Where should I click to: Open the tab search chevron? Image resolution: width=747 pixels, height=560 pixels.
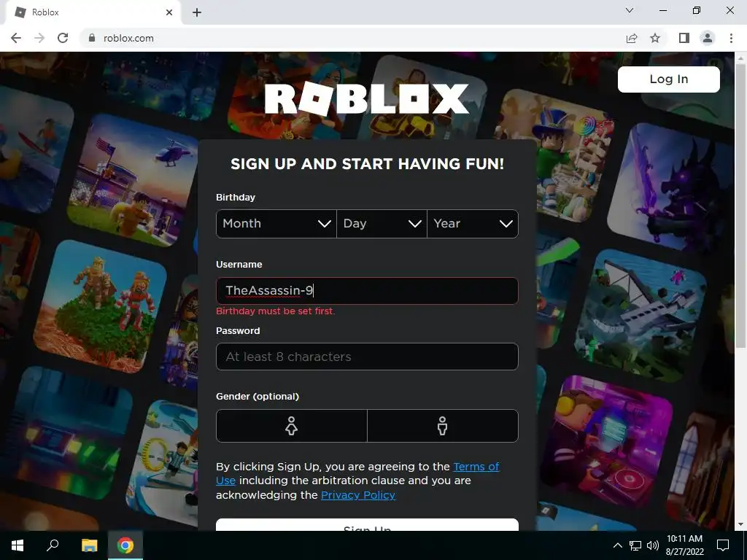coord(630,10)
